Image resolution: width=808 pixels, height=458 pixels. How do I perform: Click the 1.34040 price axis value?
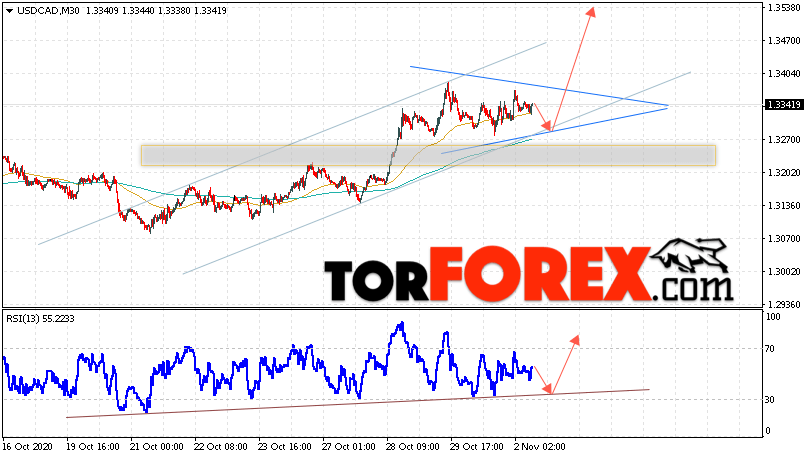click(x=784, y=74)
